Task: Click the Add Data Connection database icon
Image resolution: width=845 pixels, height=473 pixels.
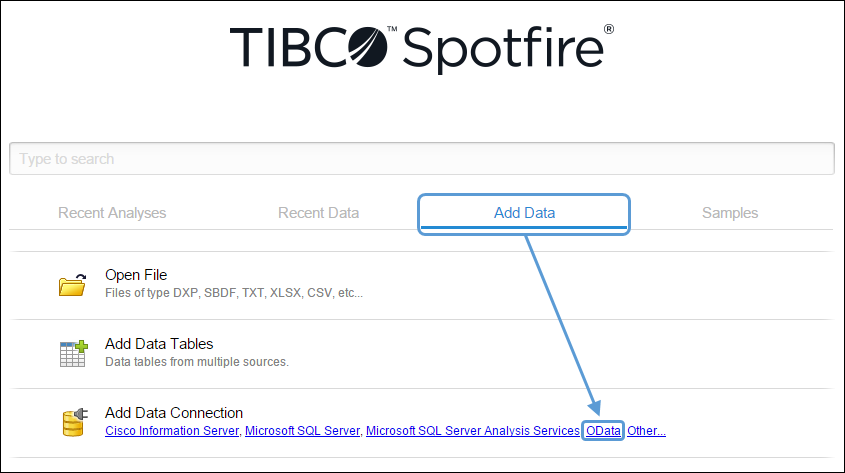Action: (74, 422)
